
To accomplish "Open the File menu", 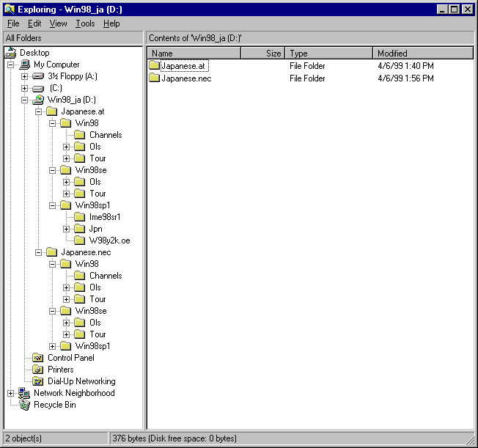I will (13, 23).
